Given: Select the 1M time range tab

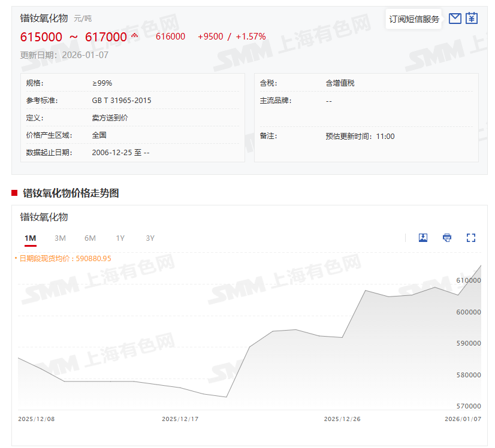Looking at the screenshot, I should [x=31, y=238].
